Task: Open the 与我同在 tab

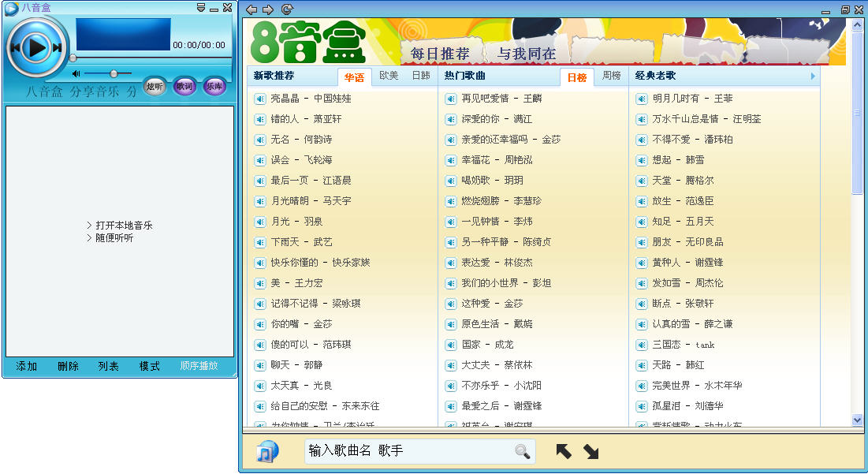Action: pos(527,54)
